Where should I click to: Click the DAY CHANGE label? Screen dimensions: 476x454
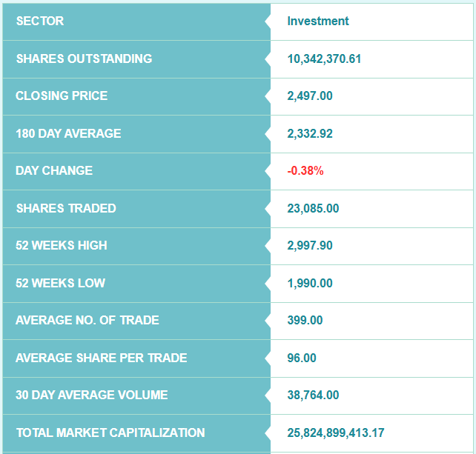pos(54,170)
